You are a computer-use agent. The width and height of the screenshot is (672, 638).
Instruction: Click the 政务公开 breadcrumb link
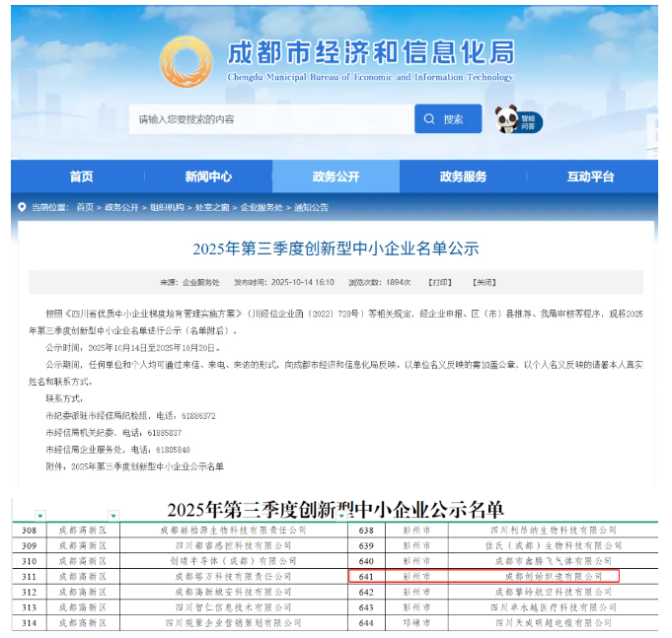point(121,207)
